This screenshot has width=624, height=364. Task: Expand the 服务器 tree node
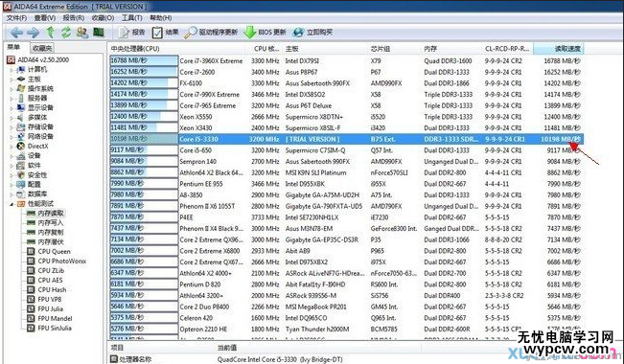[x=12, y=99]
